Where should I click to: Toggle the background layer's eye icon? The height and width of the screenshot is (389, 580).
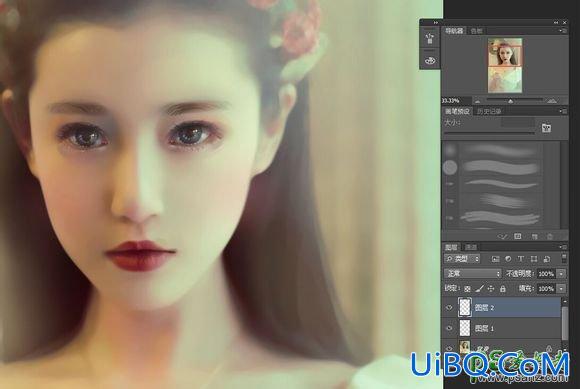pos(449,348)
